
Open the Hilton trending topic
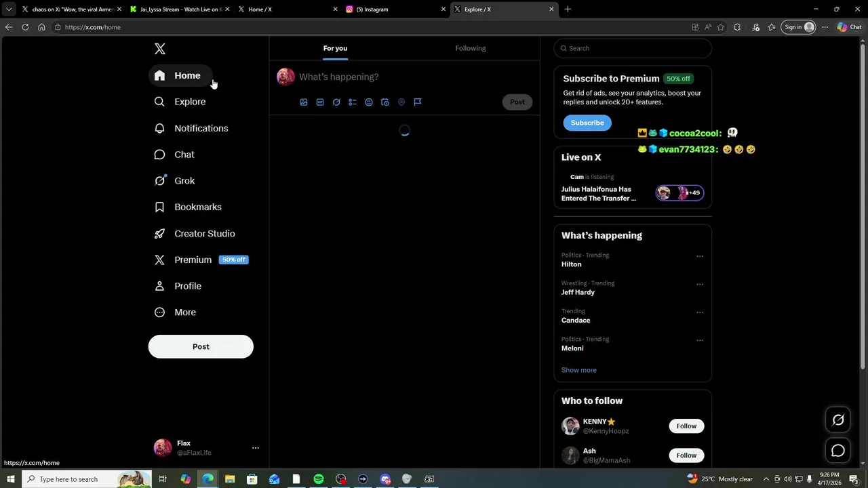[x=571, y=264]
